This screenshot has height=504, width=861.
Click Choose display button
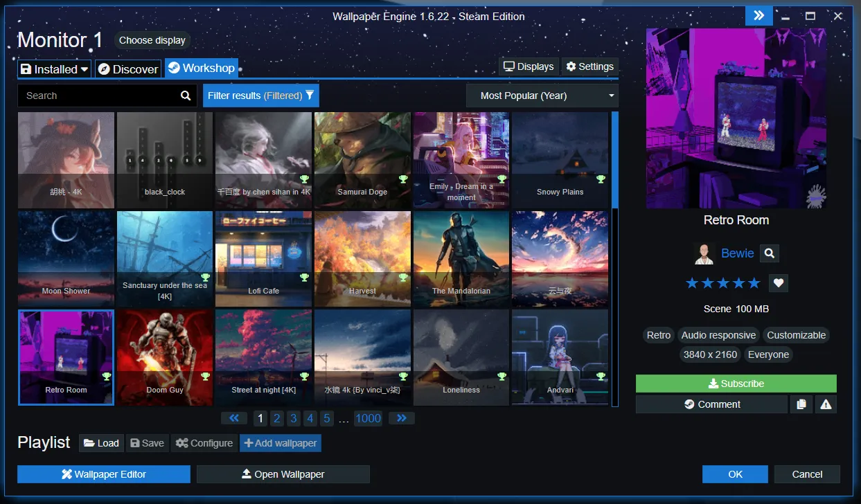point(152,40)
